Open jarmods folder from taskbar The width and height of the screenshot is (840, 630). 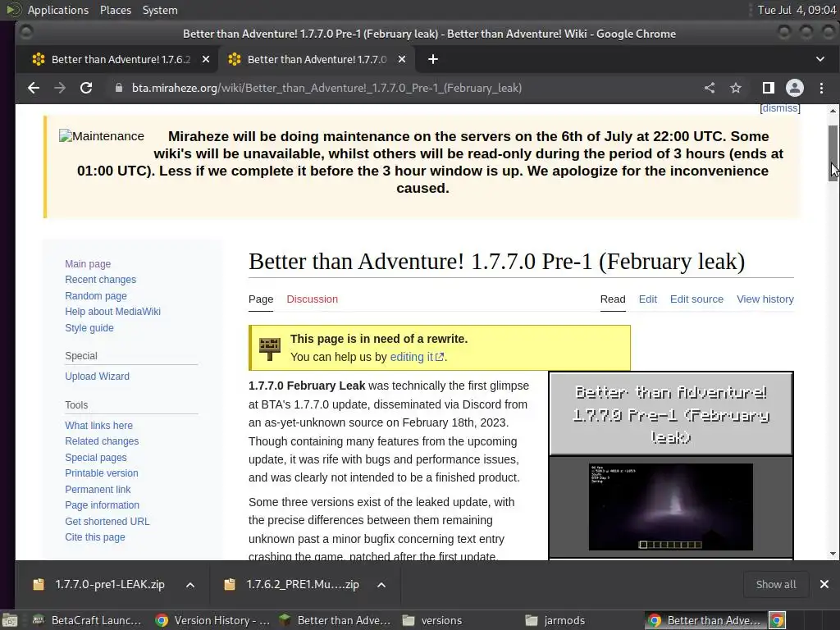click(555, 620)
